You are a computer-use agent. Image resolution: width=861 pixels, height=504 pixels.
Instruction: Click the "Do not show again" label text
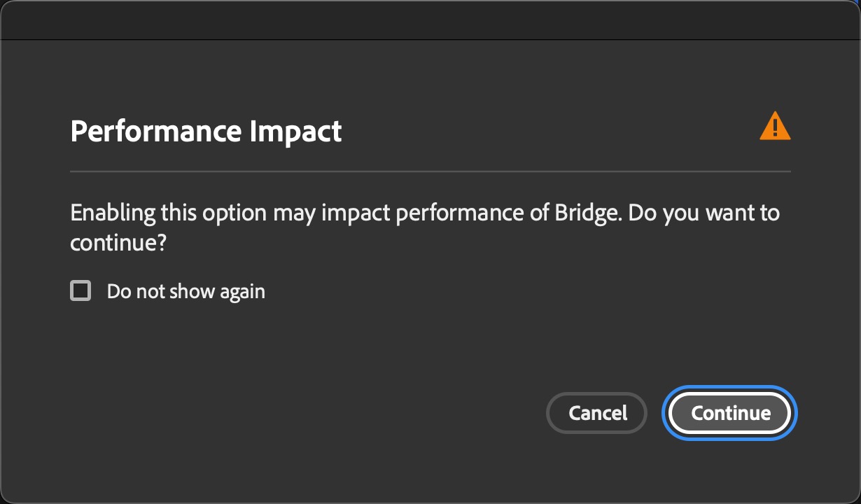point(185,291)
